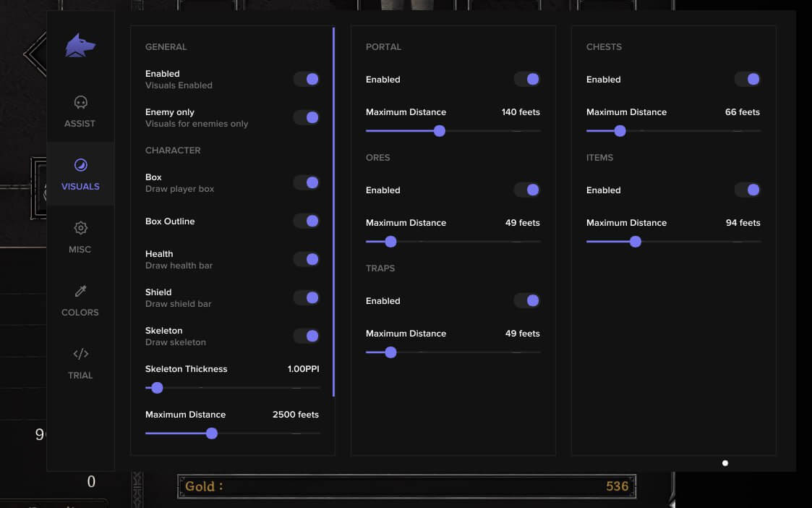Switch to the MISC tab
Screen dimensions: 812x508
tap(80, 228)
